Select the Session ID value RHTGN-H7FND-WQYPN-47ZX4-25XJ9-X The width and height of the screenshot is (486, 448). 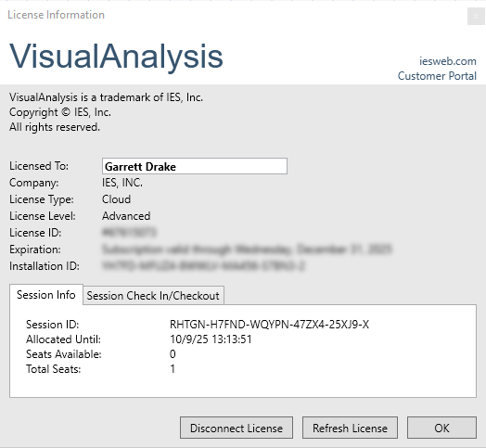click(x=269, y=325)
